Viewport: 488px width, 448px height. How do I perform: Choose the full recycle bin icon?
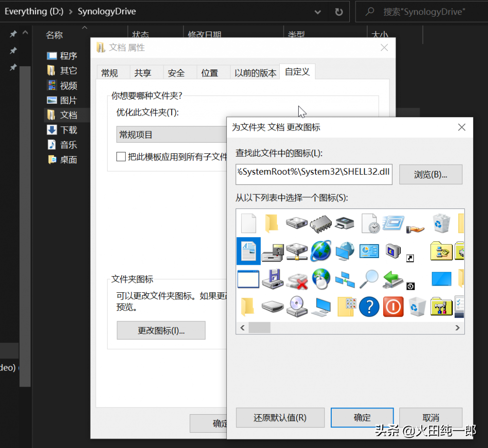point(441,223)
